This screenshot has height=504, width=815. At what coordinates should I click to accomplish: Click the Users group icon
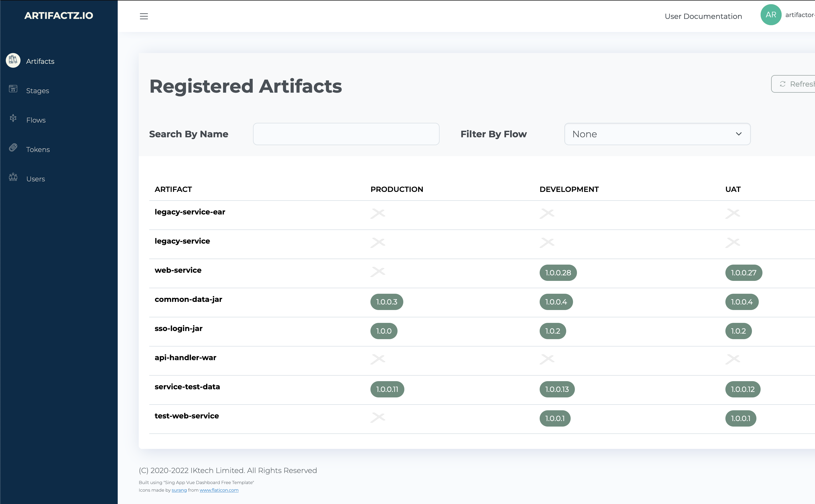[13, 177]
